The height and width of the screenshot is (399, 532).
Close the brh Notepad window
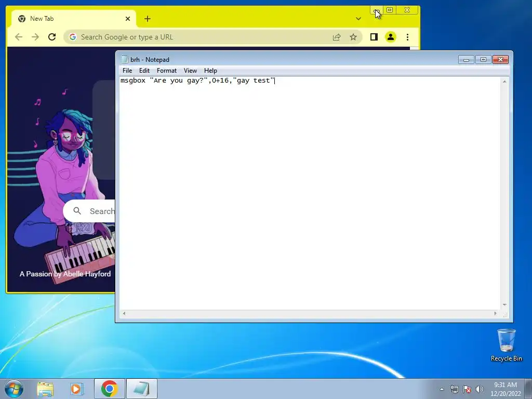coord(500,60)
